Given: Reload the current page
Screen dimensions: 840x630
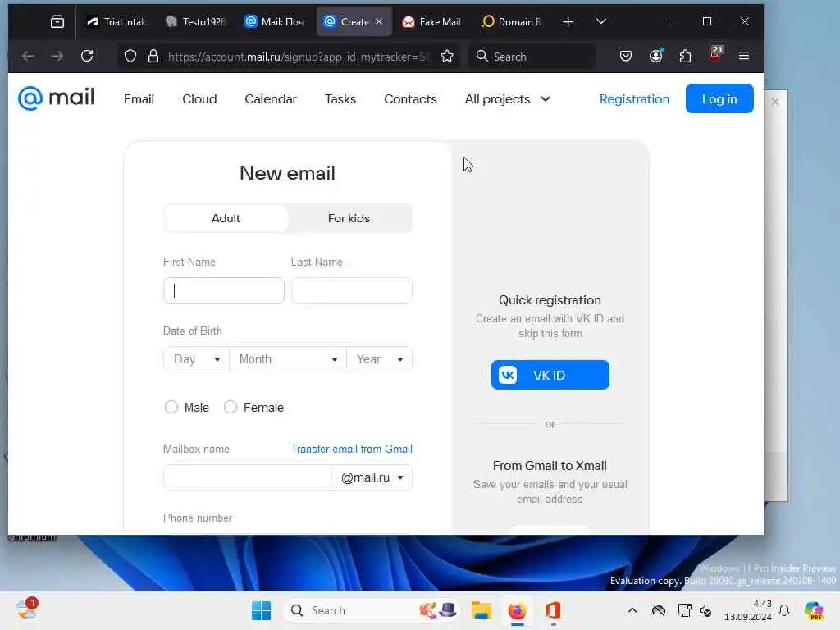Looking at the screenshot, I should click(87, 56).
